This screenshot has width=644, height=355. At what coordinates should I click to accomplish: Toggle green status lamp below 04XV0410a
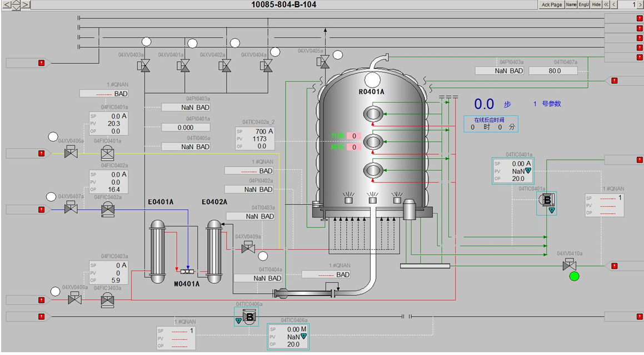click(x=574, y=277)
